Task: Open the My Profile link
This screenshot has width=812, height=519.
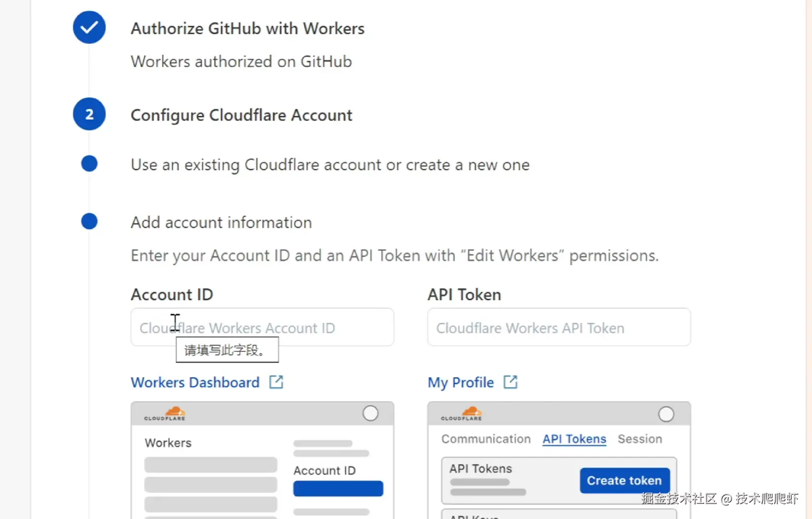Action: point(460,382)
